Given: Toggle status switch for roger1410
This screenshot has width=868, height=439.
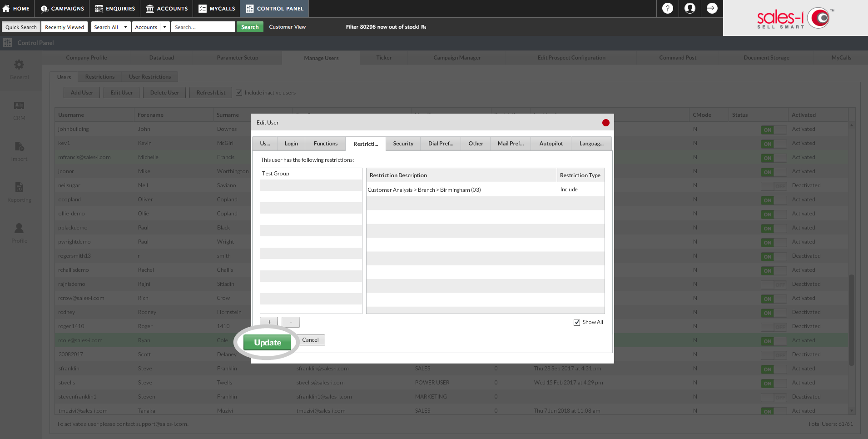Looking at the screenshot, I should pyautogui.click(x=774, y=327).
